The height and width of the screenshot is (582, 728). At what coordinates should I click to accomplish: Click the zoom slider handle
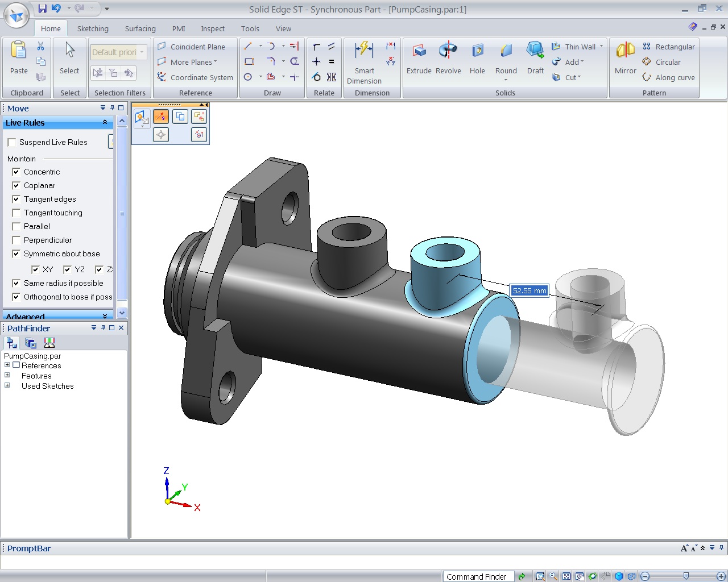pyautogui.click(x=686, y=576)
